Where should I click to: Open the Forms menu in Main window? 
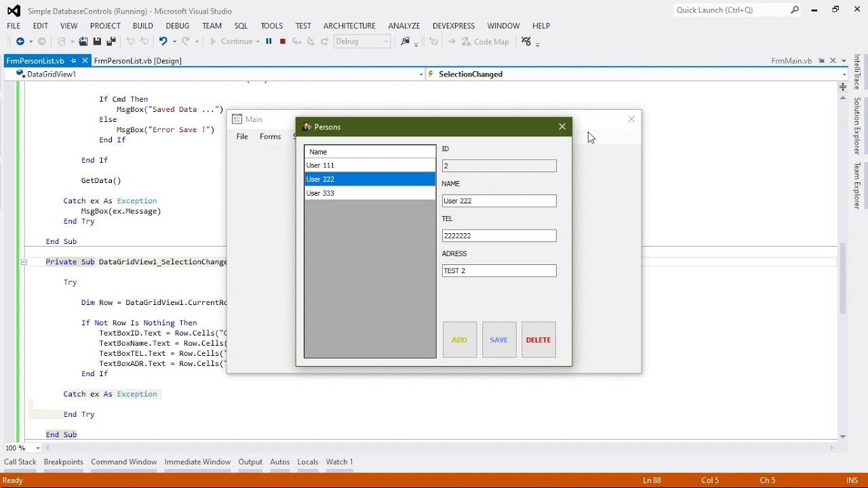click(270, 137)
